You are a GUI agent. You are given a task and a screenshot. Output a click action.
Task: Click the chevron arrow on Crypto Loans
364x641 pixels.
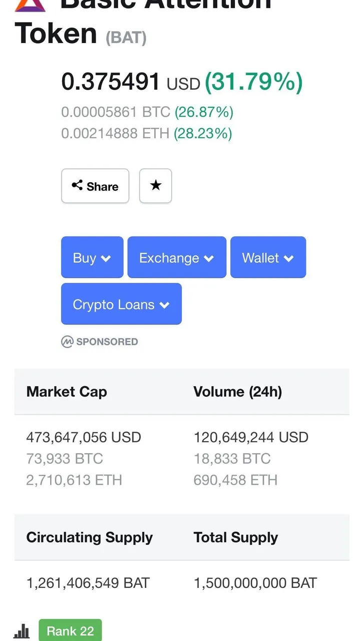click(164, 305)
